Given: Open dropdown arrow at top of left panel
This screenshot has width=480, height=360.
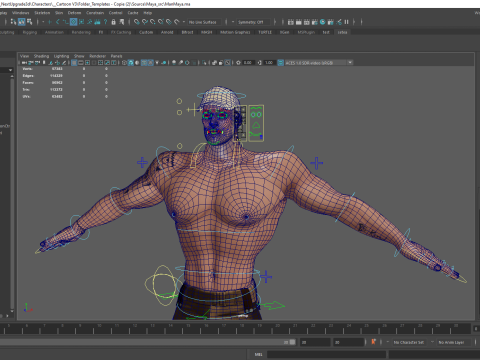Looking at the screenshot, I should point(10,70).
